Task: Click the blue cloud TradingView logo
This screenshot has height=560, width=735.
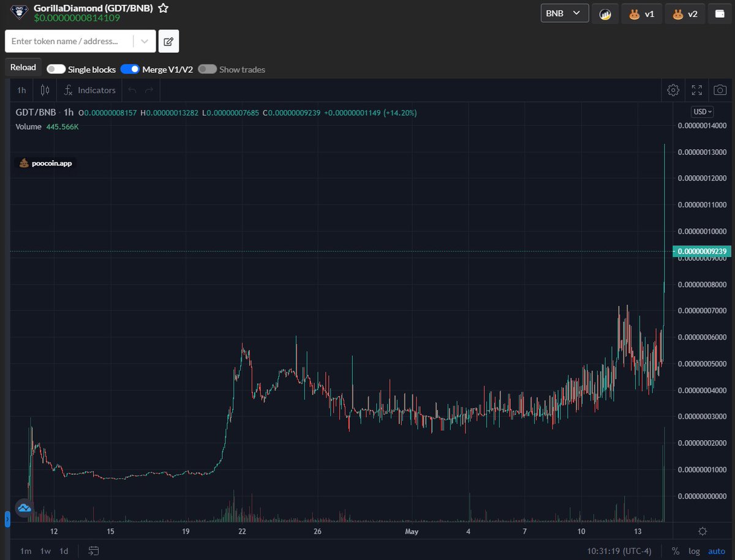Action: point(24,507)
